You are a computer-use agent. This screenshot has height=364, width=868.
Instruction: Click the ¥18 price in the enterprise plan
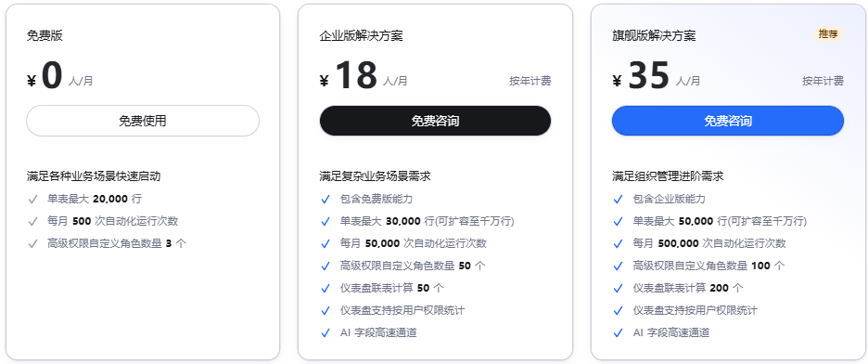point(349,76)
